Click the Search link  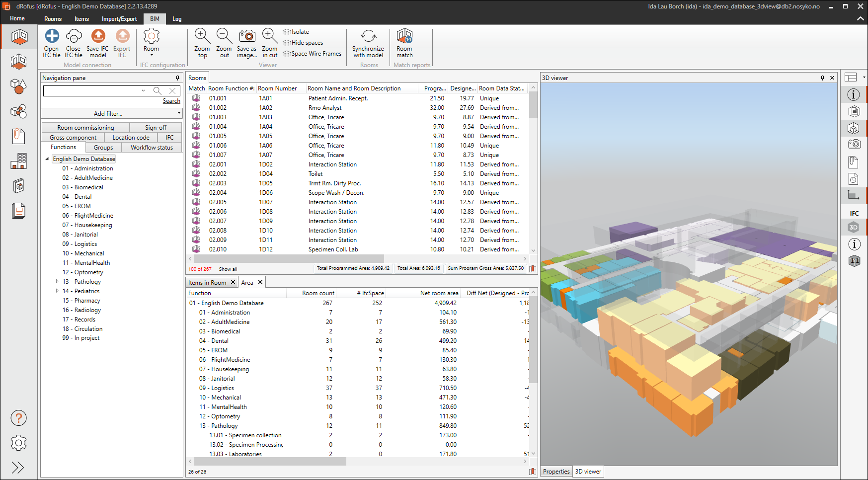(x=171, y=101)
